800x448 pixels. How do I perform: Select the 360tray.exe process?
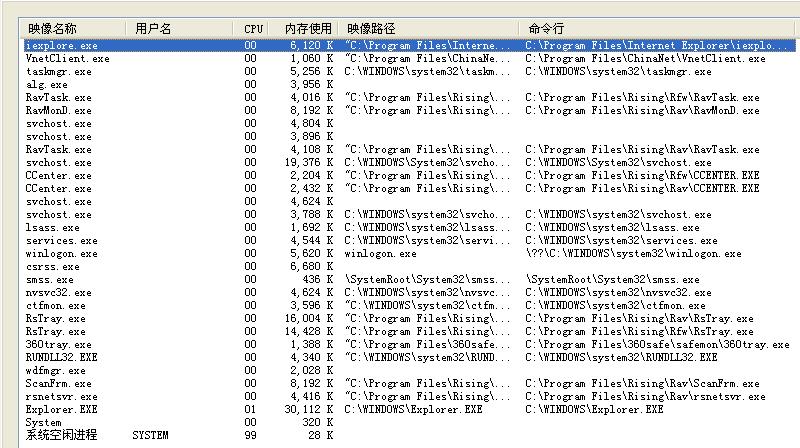pos(59,345)
